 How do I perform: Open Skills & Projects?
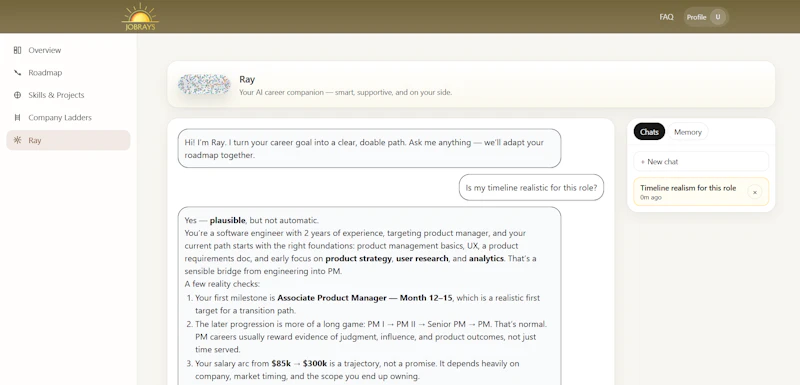pos(68,95)
